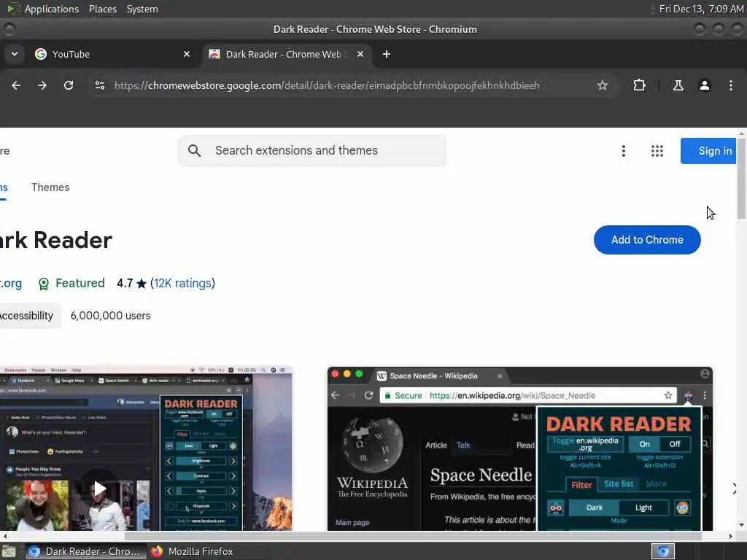The height and width of the screenshot is (560, 747).
Task: Click the Featured badge icon
Action: click(x=43, y=284)
